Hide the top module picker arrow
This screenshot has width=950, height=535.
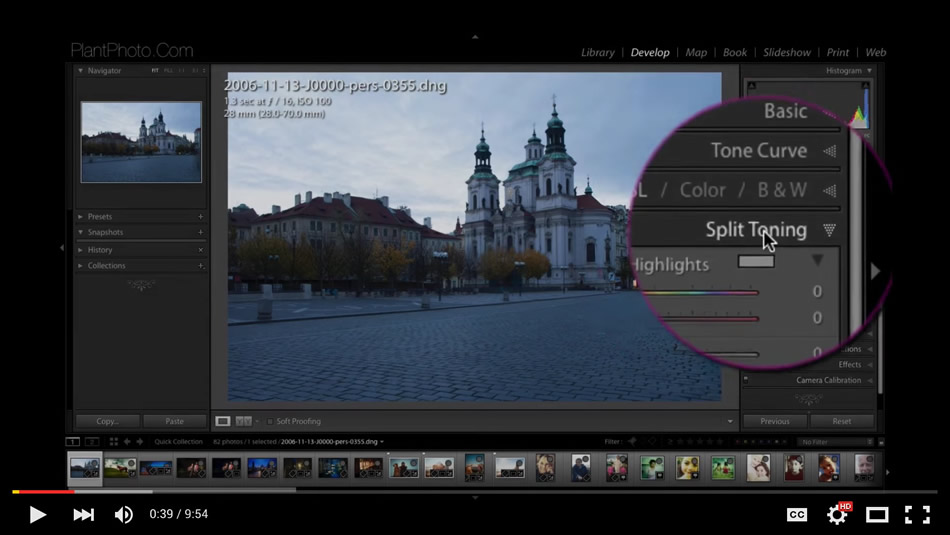[475, 37]
